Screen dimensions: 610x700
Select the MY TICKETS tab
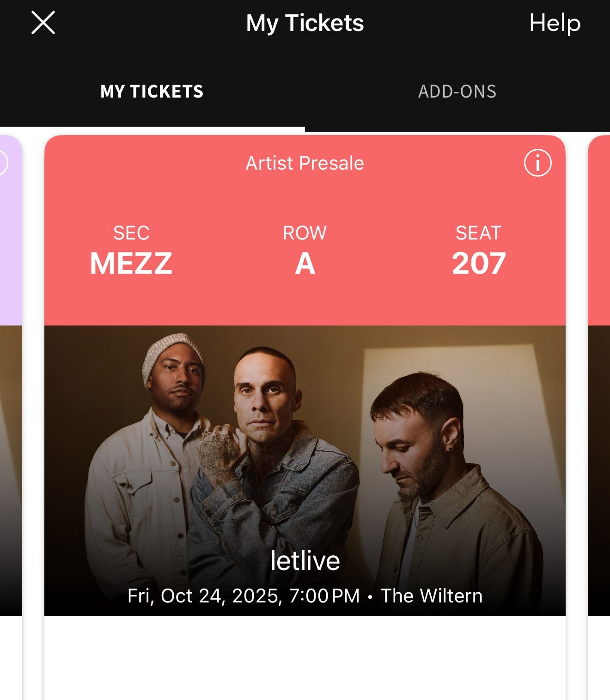[152, 92]
